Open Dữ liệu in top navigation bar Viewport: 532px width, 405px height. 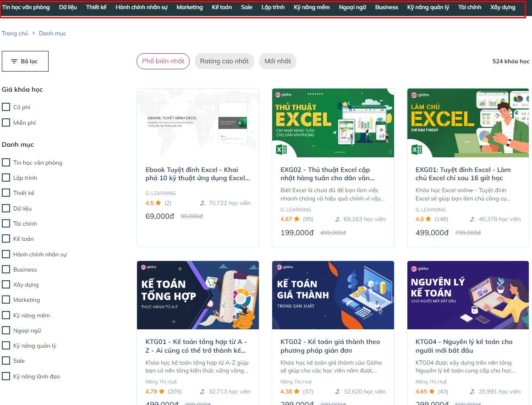[68, 7]
